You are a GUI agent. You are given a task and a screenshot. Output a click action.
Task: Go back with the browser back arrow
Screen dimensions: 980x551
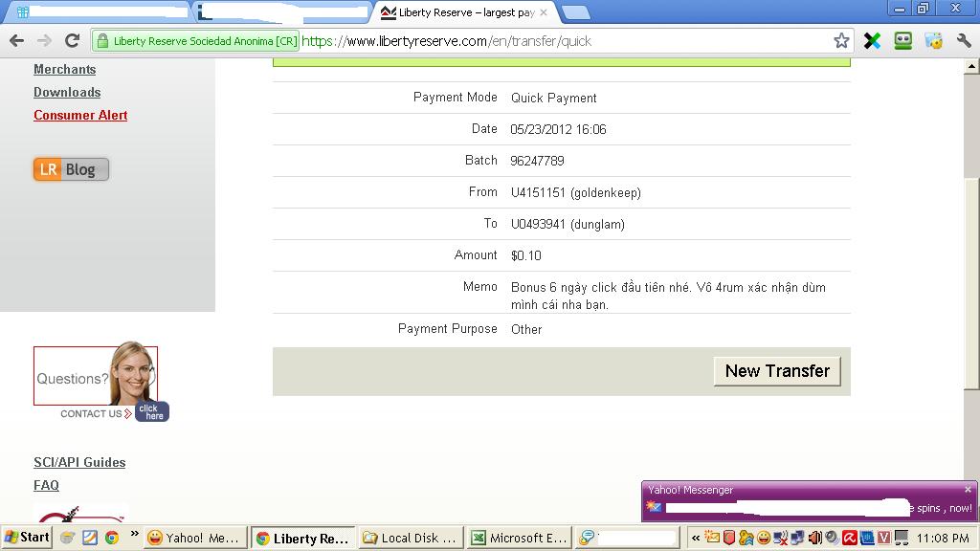[x=17, y=41]
